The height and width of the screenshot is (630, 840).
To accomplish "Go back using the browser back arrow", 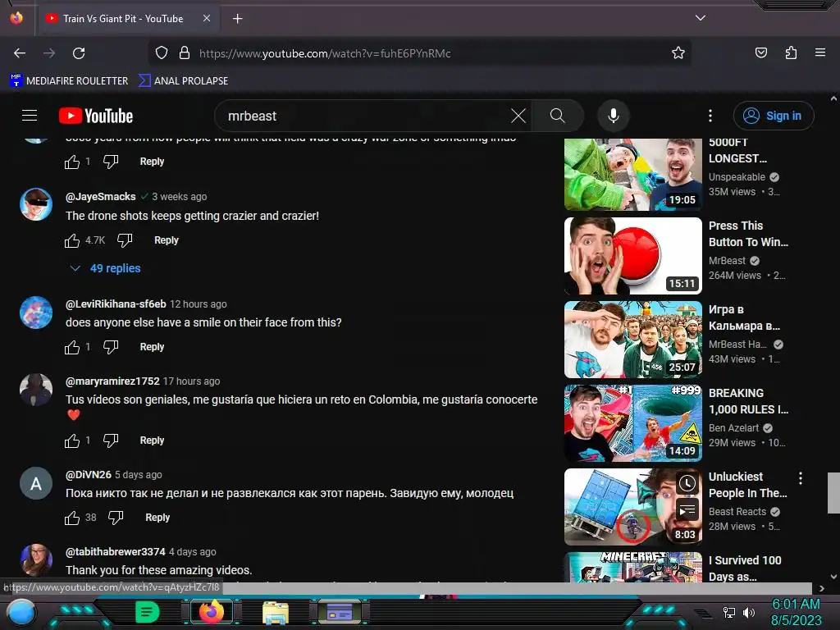I will 20,53.
